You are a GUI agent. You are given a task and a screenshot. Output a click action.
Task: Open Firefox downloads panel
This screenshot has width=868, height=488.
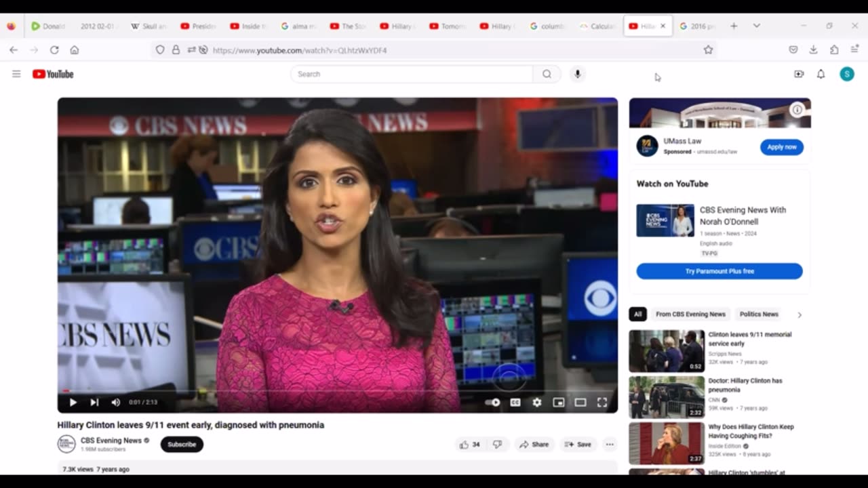tap(813, 50)
